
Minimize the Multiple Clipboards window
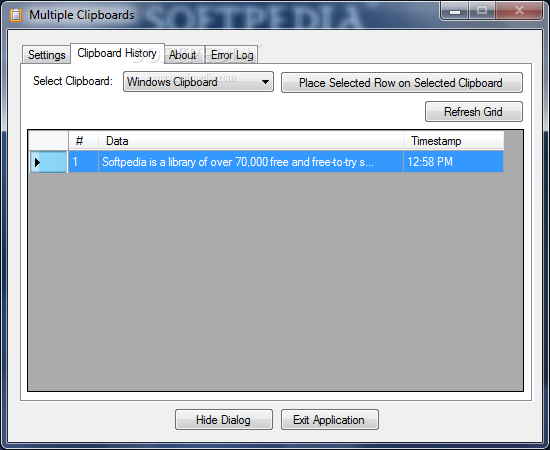click(x=455, y=11)
